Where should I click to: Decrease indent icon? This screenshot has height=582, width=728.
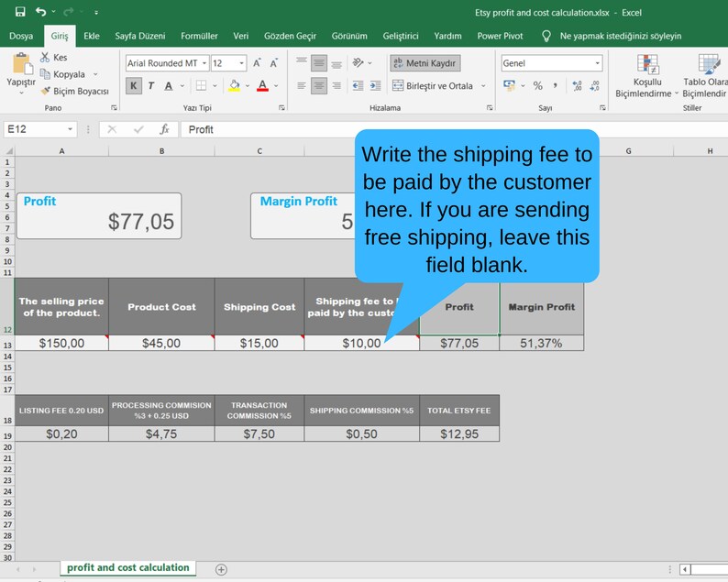tap(358, 85)
